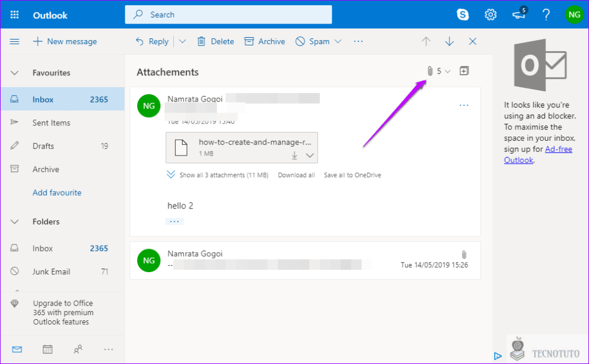
Task: Open Inbox under Folders
Action: [x=62, y=249]
